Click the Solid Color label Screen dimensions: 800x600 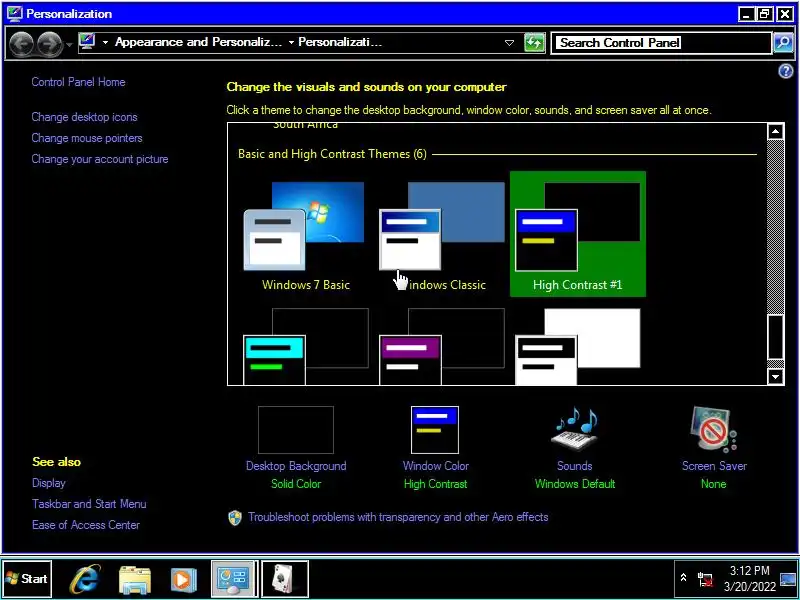[x=296, y=484]
